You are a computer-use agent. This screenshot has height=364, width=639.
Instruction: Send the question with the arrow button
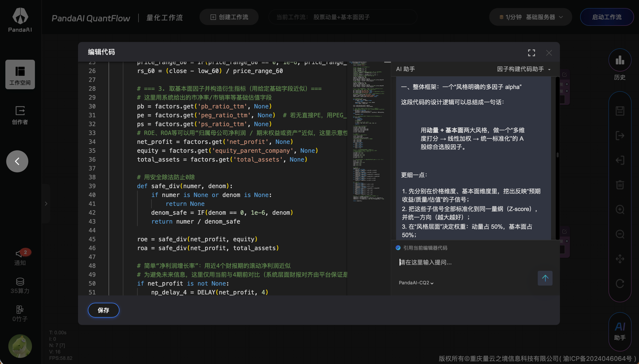[x=545, y=278]
